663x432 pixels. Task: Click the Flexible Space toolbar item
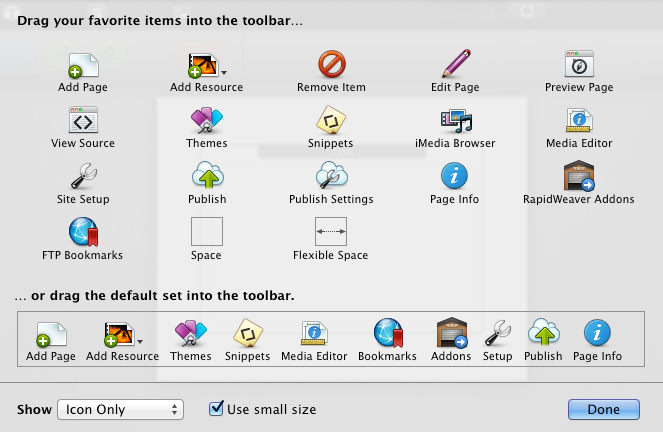(x=331, y=231)
